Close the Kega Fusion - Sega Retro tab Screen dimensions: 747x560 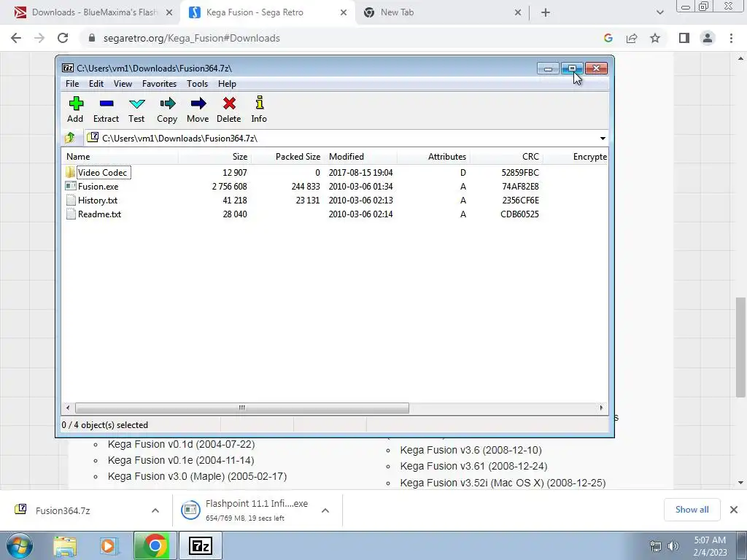coord(344,13)
